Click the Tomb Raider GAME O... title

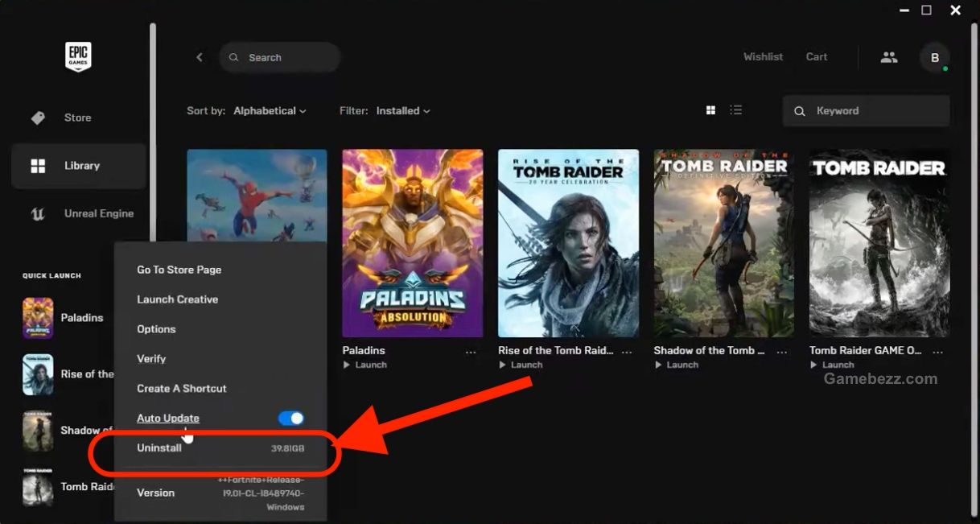point(865,351)
